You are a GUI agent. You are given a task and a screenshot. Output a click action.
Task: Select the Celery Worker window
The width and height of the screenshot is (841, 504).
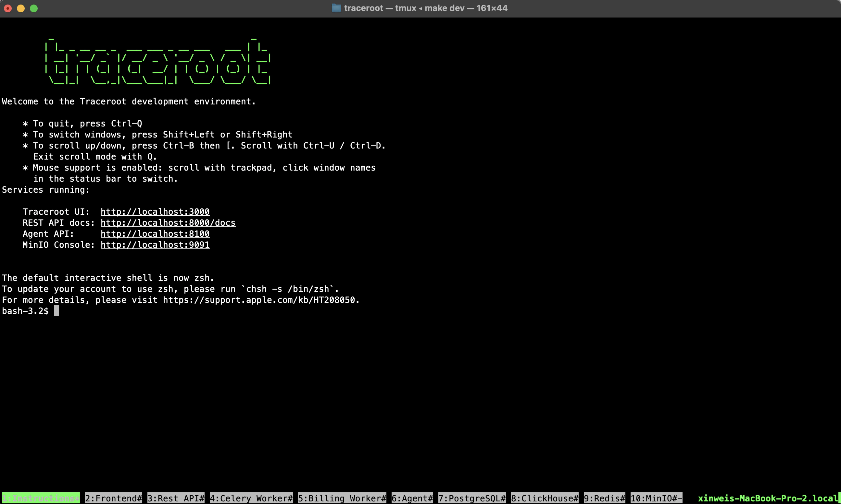click(x=250, y=498)
